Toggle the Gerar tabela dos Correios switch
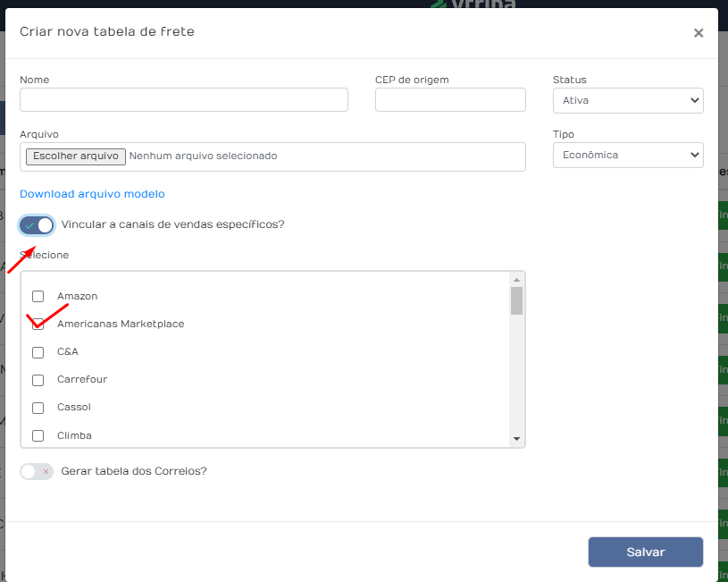 pos(37,471)
